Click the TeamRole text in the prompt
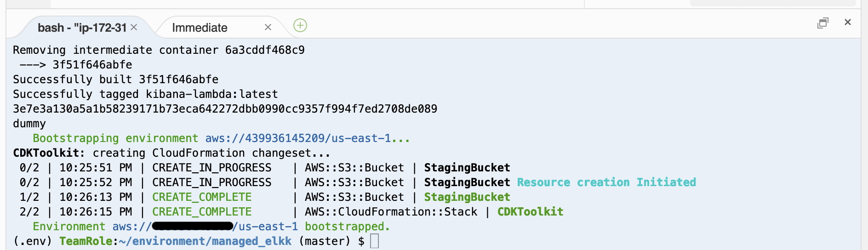 tap(86, 241)
